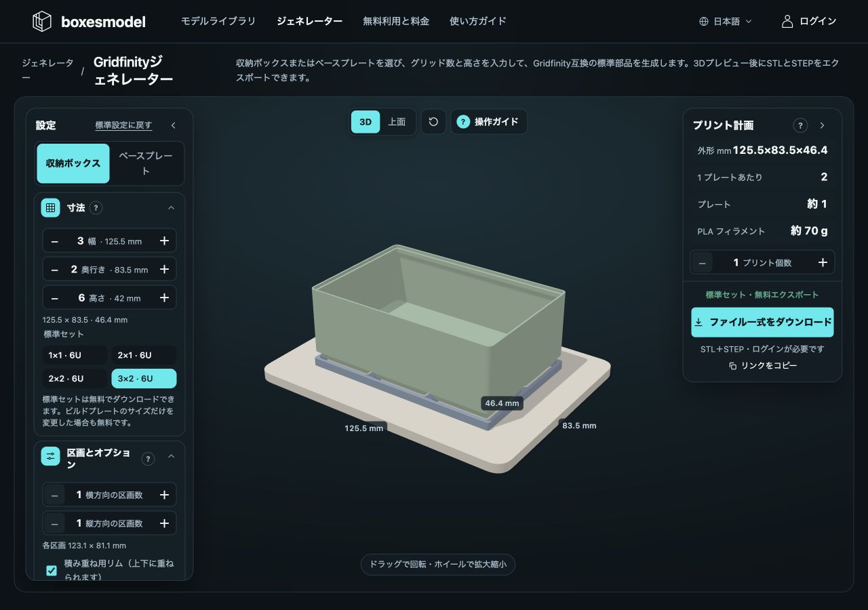Switch preview to 3D view
The width and height of the screenshot is (868, 610).
click(x=366, y=122)
